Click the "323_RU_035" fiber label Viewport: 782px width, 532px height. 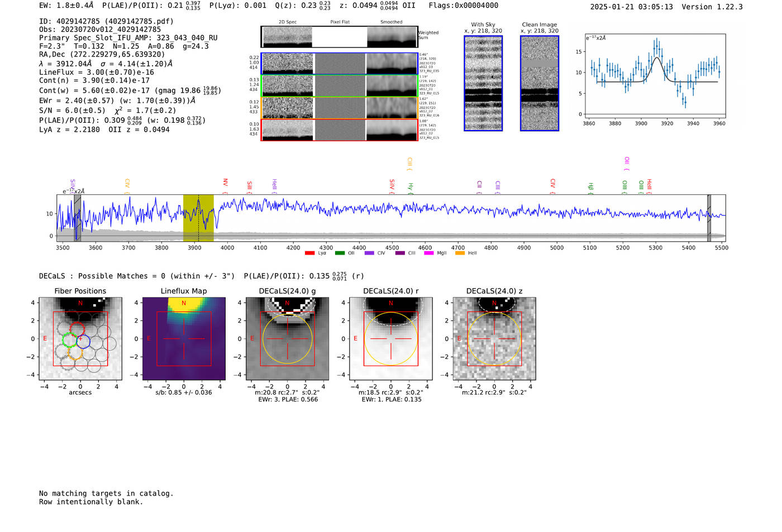point(429,71)
